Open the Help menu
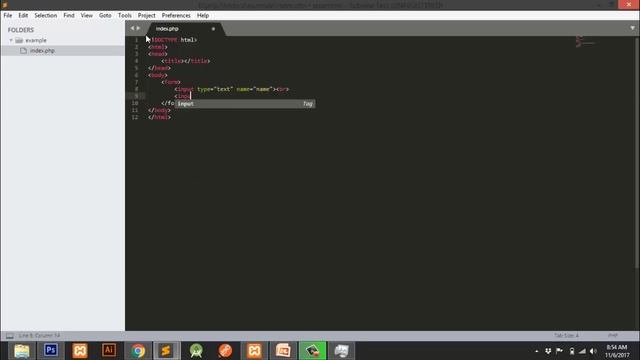Viewport: 640px width, 360px height. coord(203,16)
